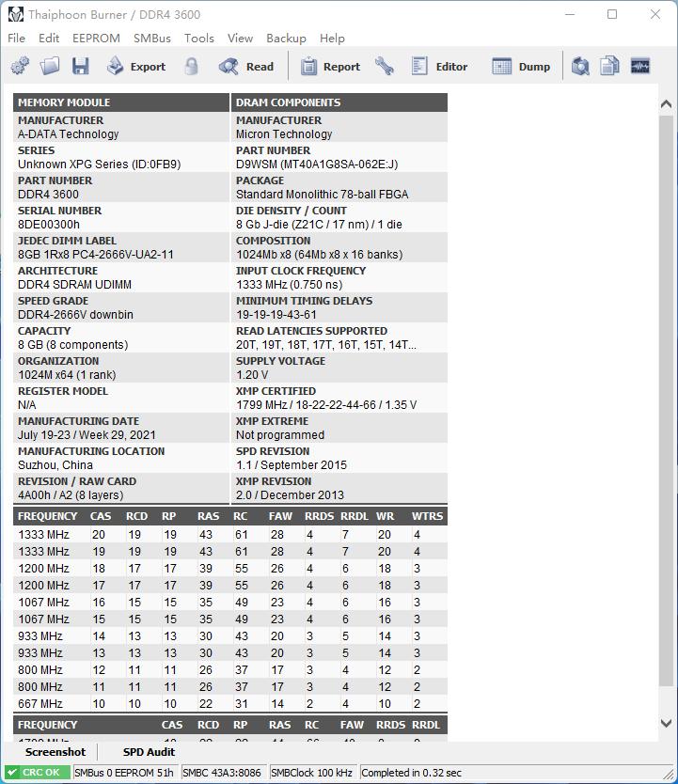Click the screenshot camera icon in toolbar
Screen dimensions: 678x784
pyautogui.click(x=580, y=66)
